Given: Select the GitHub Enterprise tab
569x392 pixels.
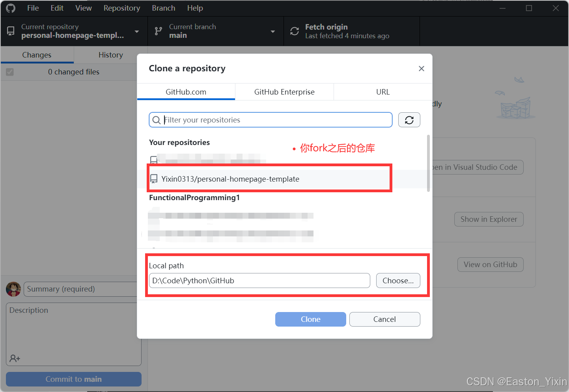Looking at the screenshot, I should [284, 92].
